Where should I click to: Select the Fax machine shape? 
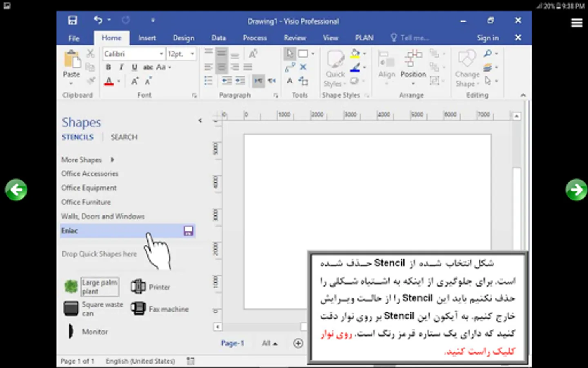coord(160,309)
